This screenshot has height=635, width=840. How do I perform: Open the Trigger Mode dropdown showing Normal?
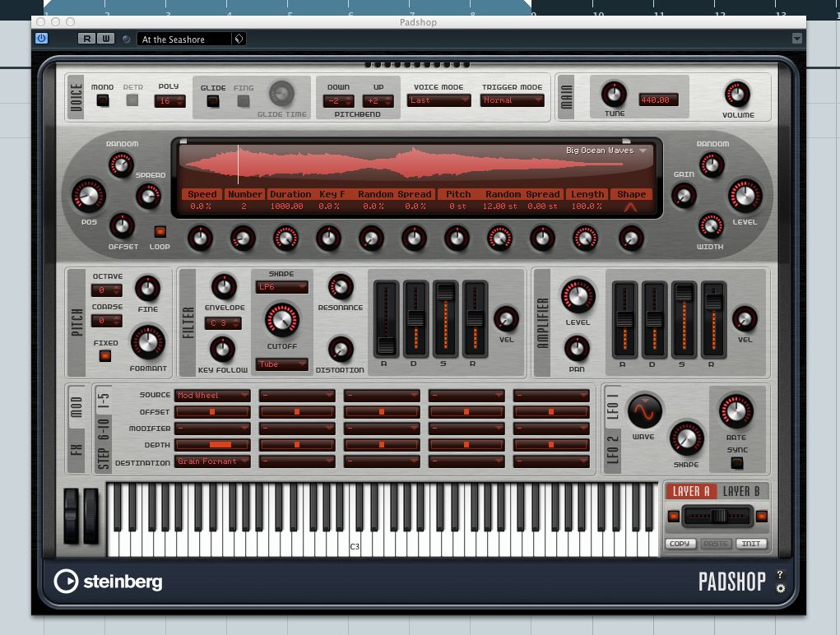[x=512, y=100]
